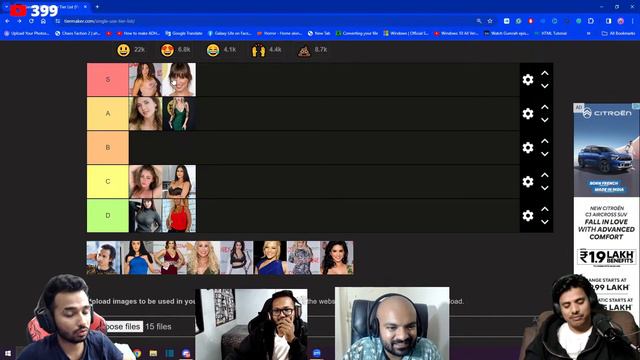Open Chrome from the taskbar
The image size is (640, 360).
pyautogui.click(x=137, y=353)
